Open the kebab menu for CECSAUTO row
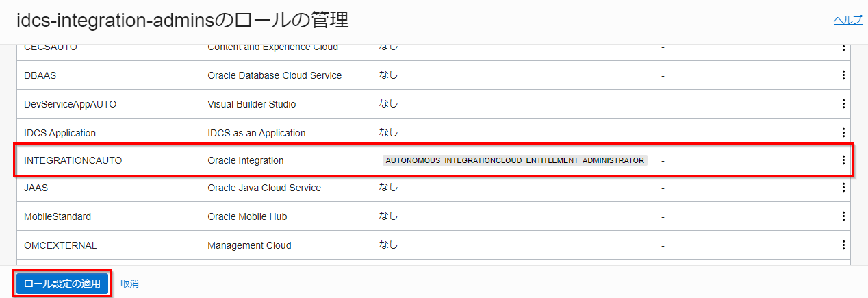 click(843, 48)
